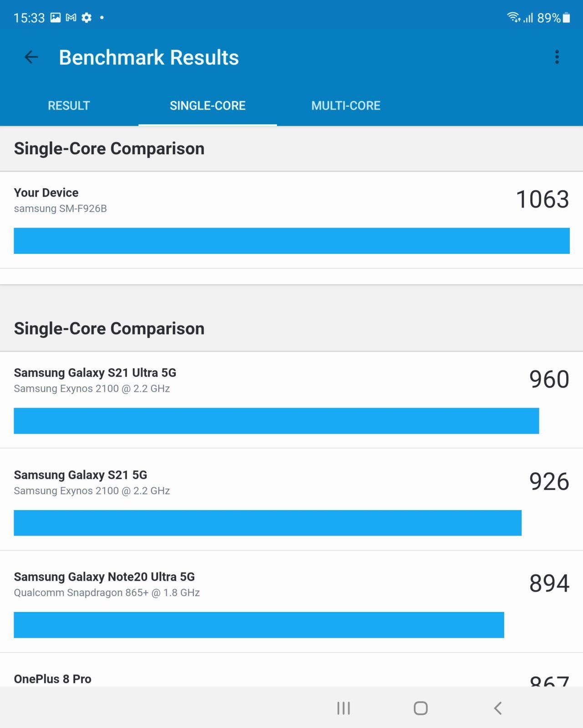Tap the battery icon showing 89%
This screenshot has width=583, height=728.
coord(566,18)
